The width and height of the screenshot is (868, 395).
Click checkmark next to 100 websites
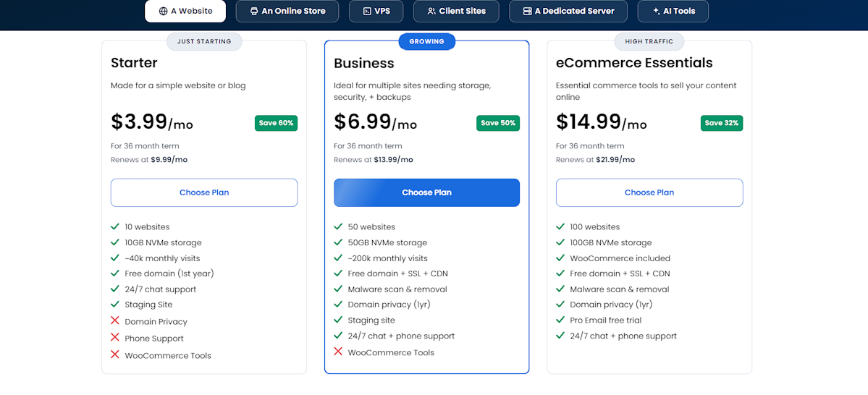coord(560,226)
